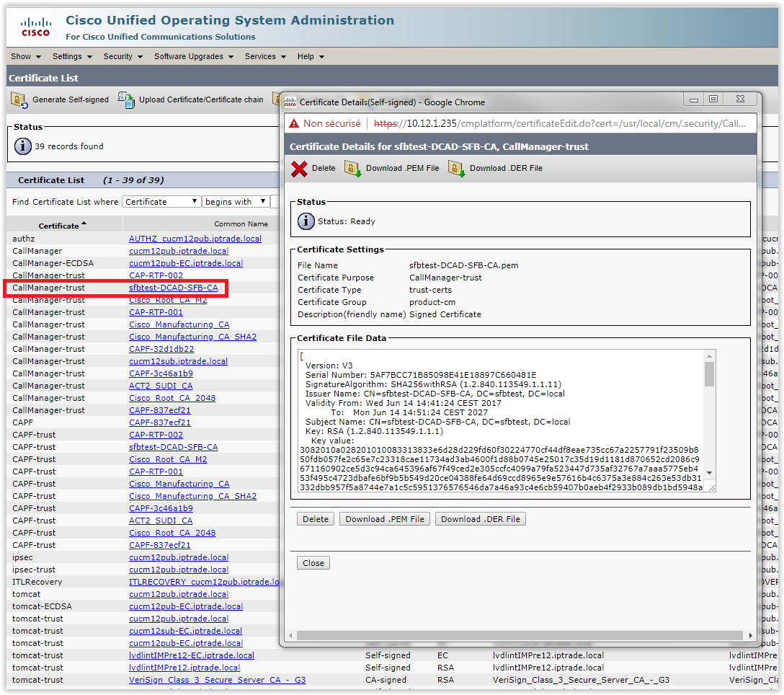Click the Certificate column header

(x=58, y=226)
